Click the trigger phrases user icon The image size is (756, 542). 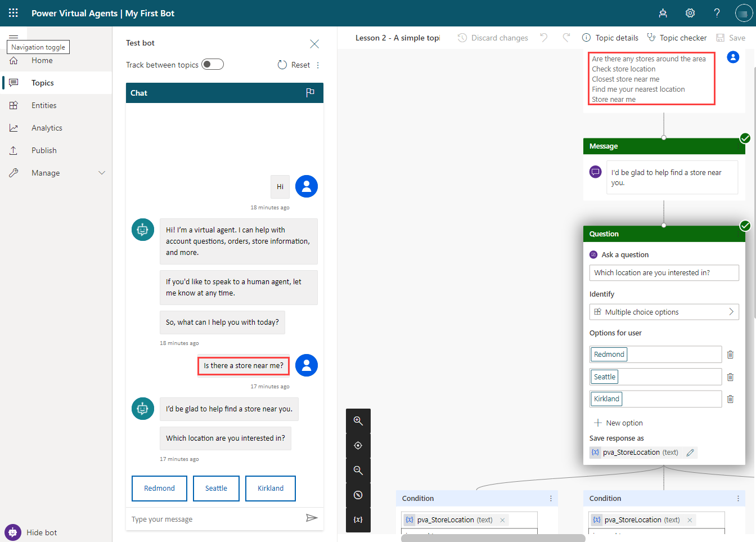coord(733,57)
